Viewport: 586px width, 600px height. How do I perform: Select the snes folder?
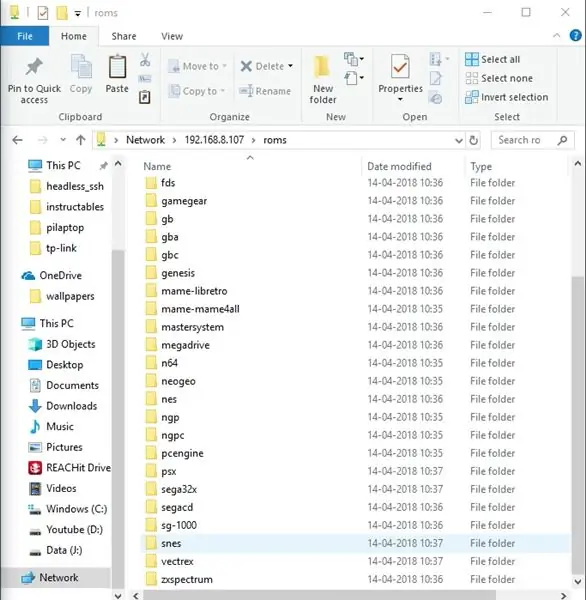tap(356, 543)
